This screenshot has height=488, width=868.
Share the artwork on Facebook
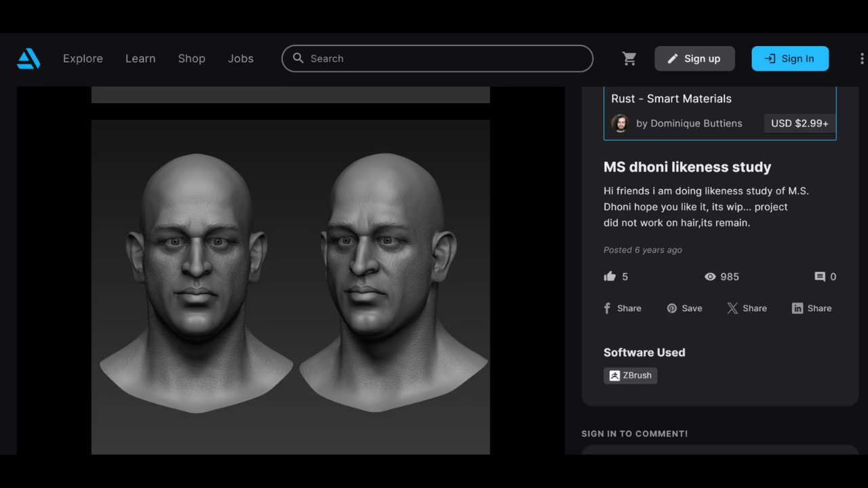622,308
